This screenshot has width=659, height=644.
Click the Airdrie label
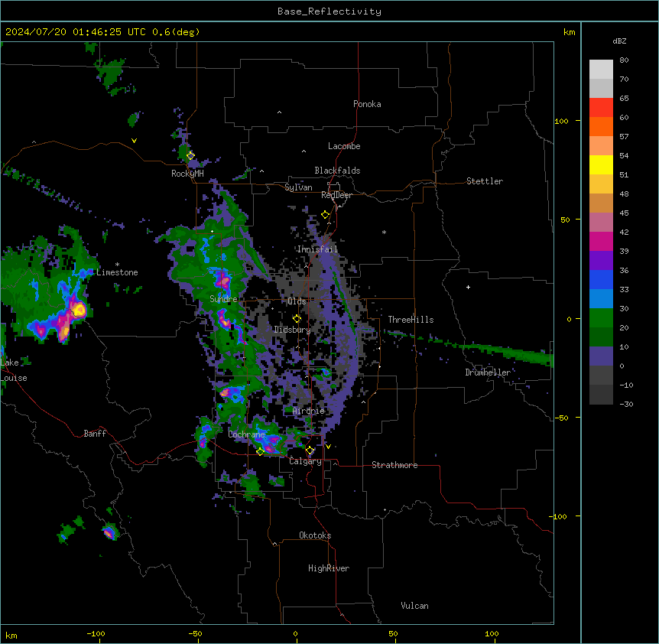[x=309, y=411]
